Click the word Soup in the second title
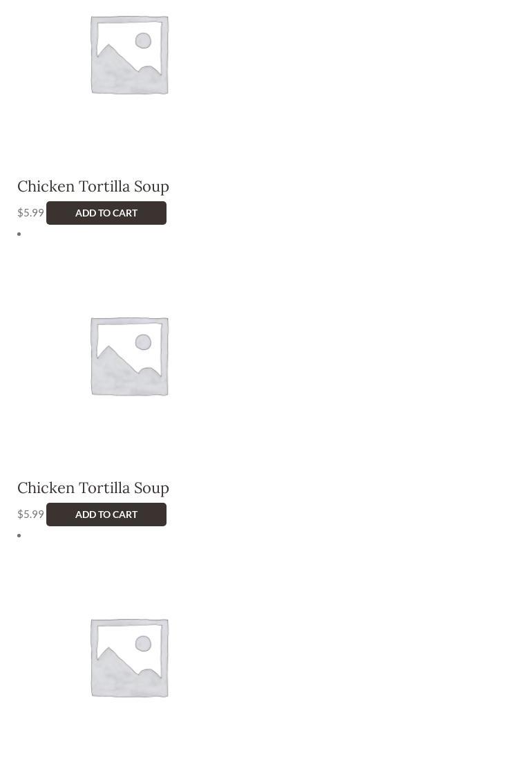 [151, 488]
